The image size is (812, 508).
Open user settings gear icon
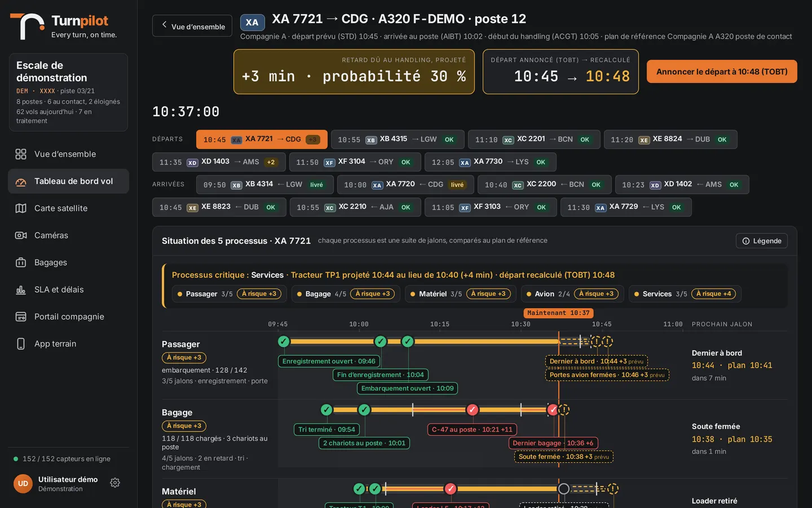click(115, 483)
